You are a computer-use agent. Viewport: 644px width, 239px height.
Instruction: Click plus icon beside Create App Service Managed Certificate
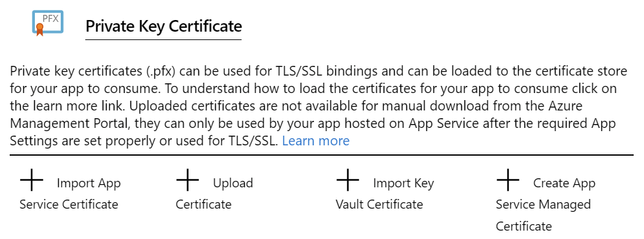508,180
